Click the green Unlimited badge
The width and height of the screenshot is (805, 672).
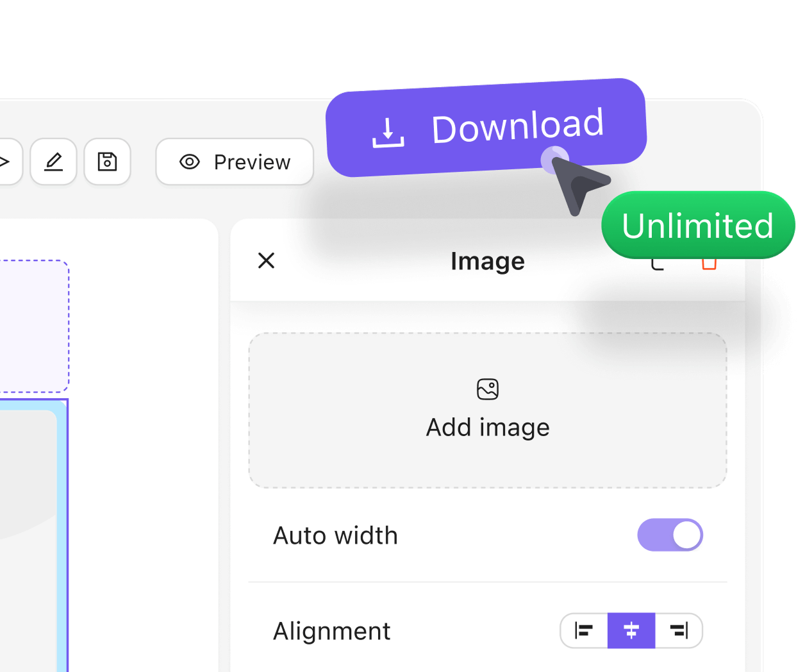click(698, 225)
